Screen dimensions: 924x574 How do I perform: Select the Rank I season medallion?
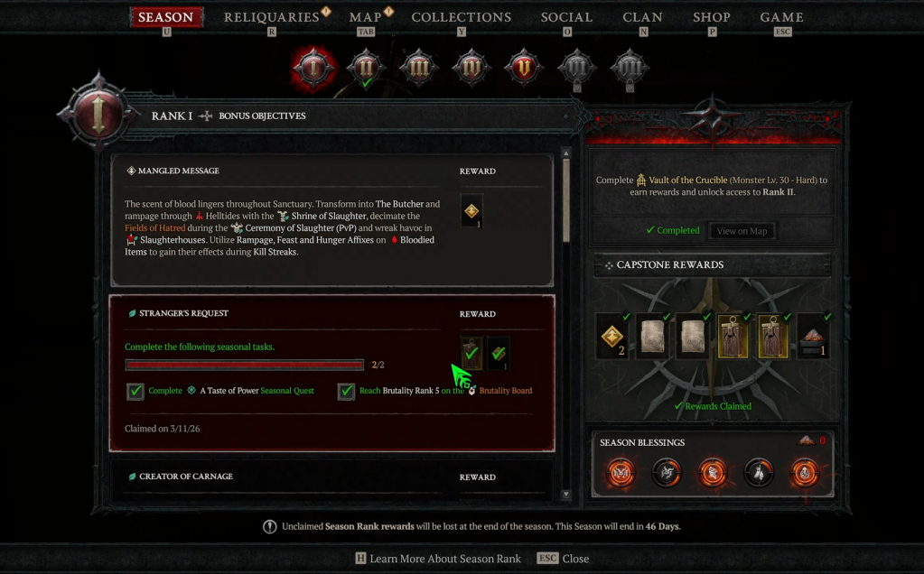(x=313, y=69)
